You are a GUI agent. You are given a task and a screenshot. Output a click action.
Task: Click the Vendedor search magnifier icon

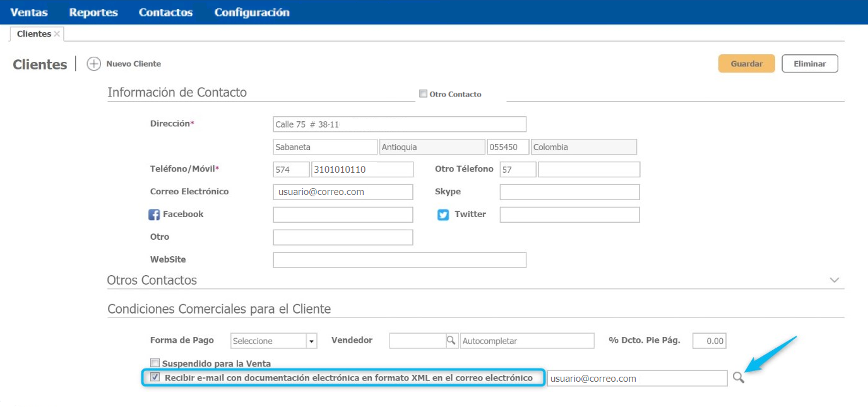[451, 341]
